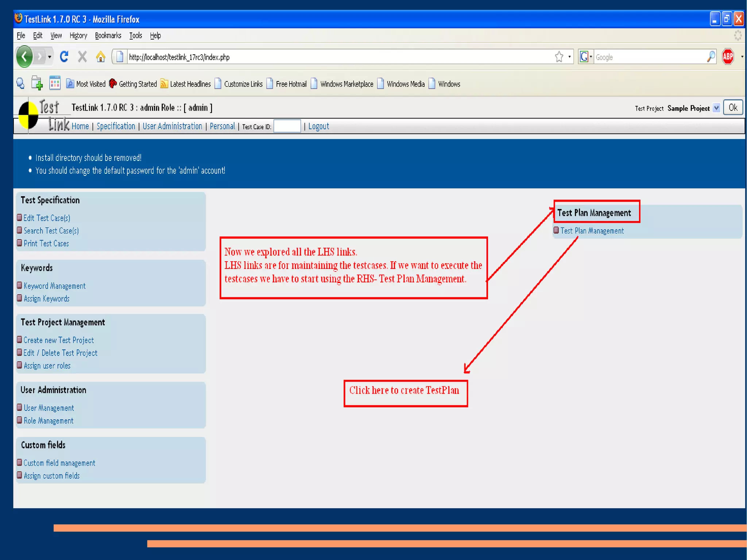Image resolution: width=747 pixels, height=560 pixels.
Task: Open the File menu
Action: pos(21,36)
